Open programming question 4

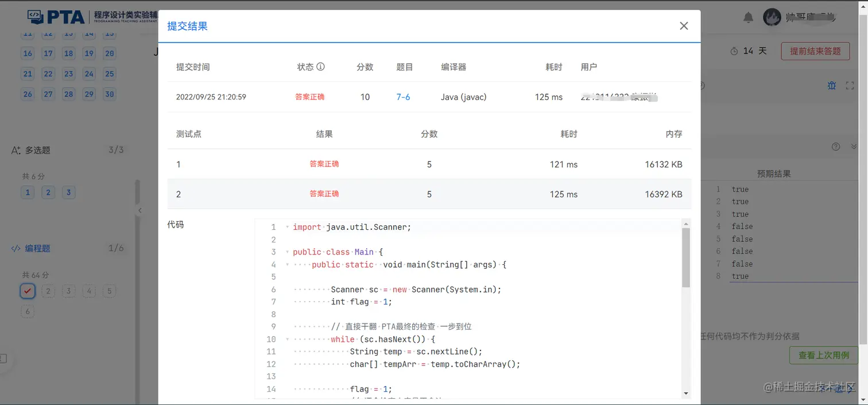coord(89,291)
